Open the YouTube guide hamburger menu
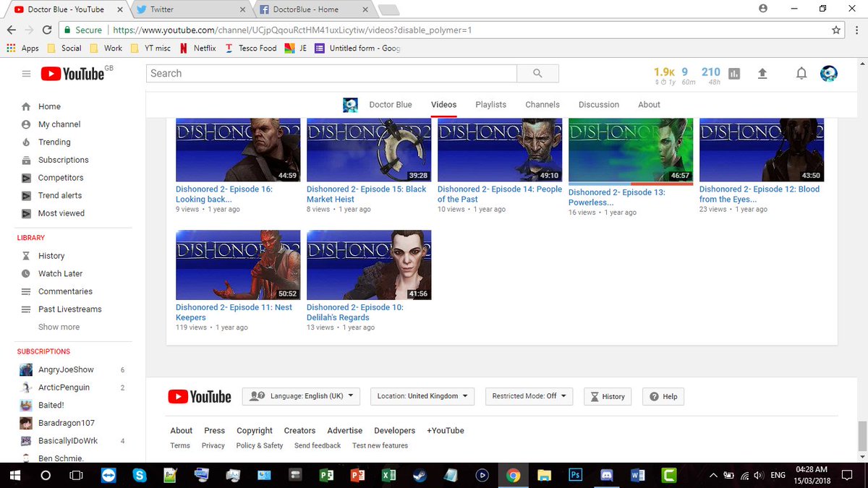 (27, 74)
